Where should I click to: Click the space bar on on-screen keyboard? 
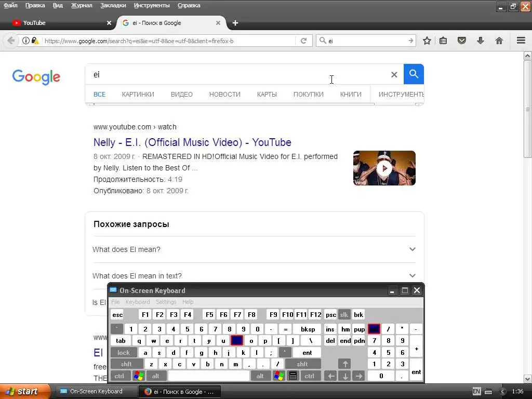click(209, 376)
